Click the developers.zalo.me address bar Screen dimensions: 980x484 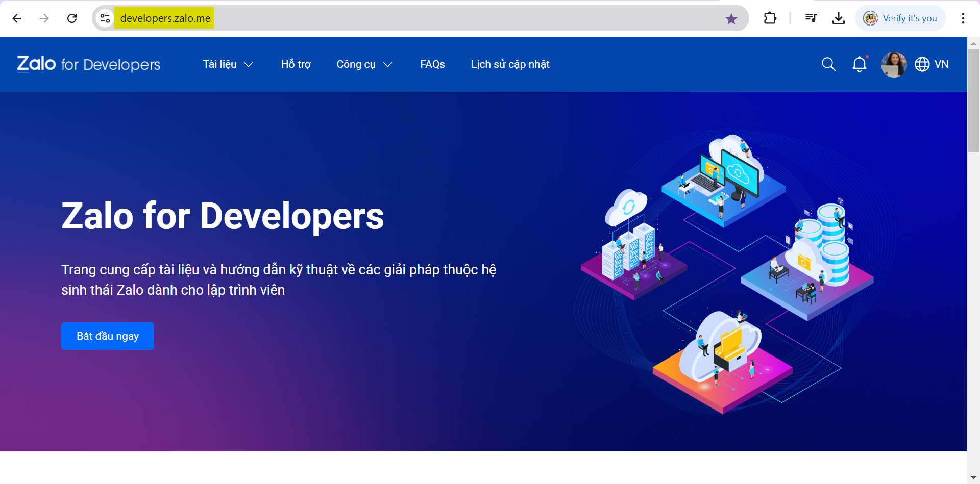[x=408, y=18]
